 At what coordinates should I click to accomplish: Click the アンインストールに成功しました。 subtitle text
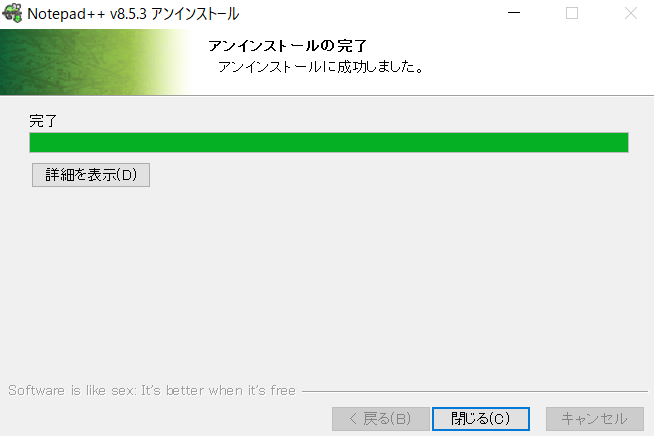[x=321, y=67]
